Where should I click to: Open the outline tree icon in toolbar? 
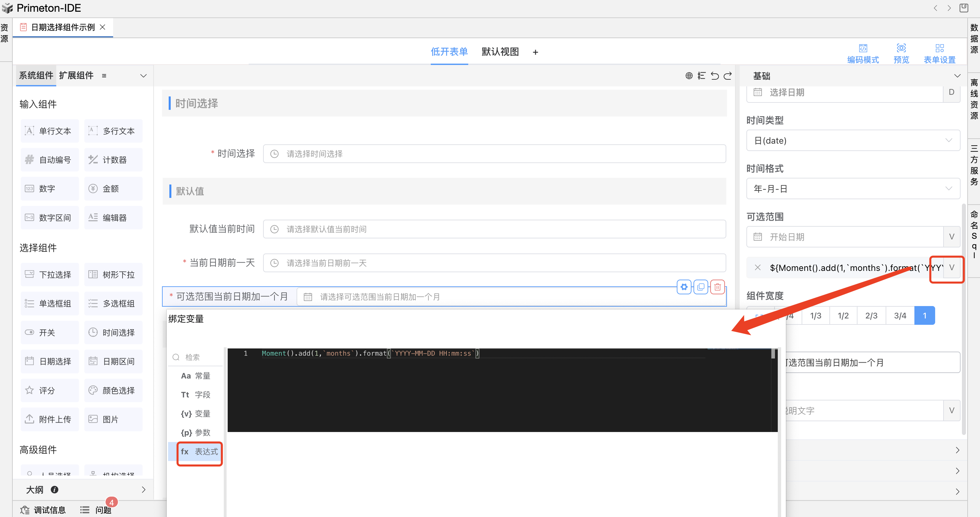tap(702, 76)
